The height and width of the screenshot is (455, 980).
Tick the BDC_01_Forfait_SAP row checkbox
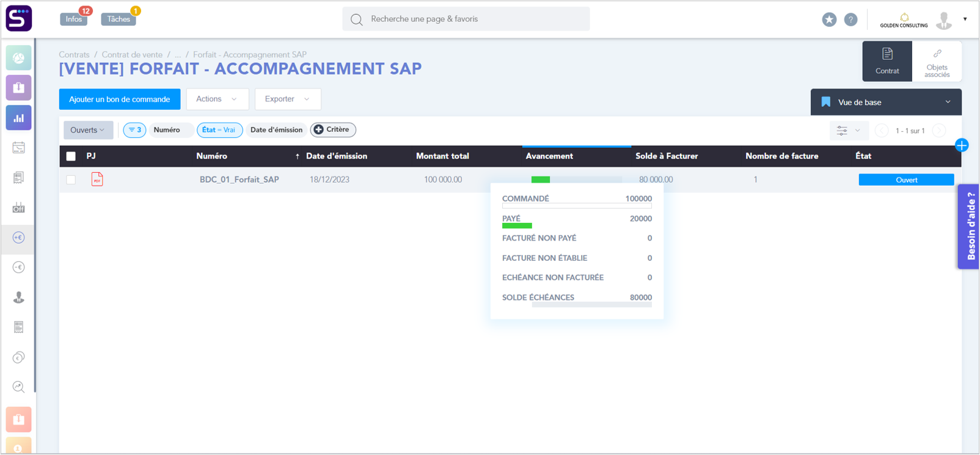(x=71, y=180)
